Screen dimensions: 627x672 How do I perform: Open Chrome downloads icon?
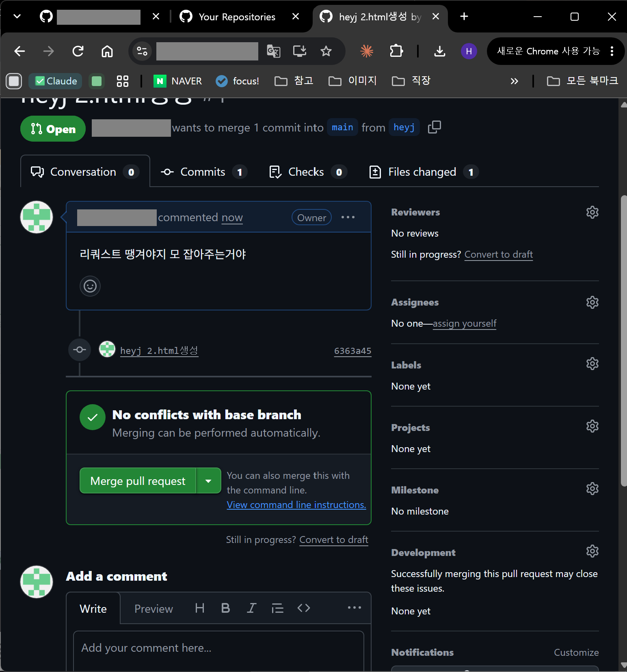[439, 51]
